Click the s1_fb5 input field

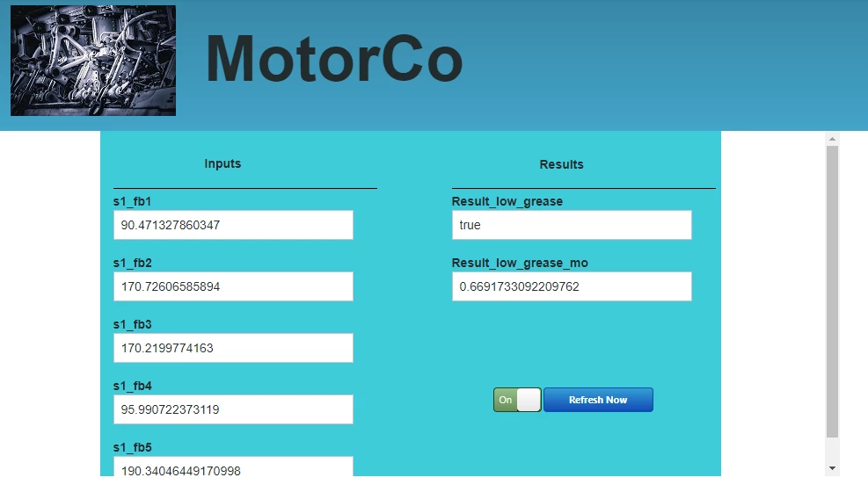[233, 466]
